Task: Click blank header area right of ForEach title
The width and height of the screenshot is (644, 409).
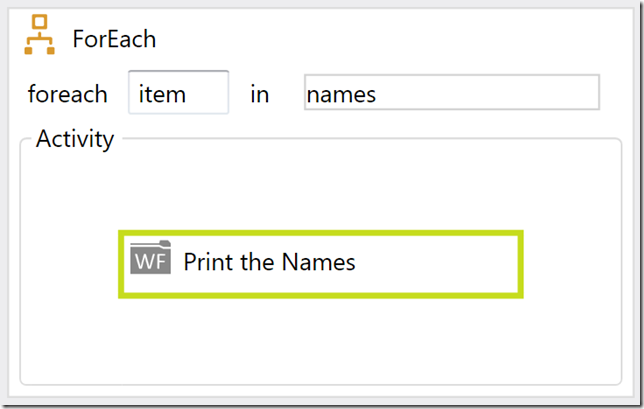Action: click(x=400, y=39)
